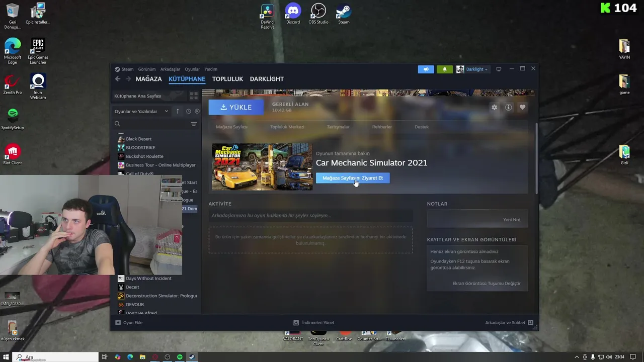Click the activity comment input field
This screenshot has width=644, height=362.
[x=310, y=216]
